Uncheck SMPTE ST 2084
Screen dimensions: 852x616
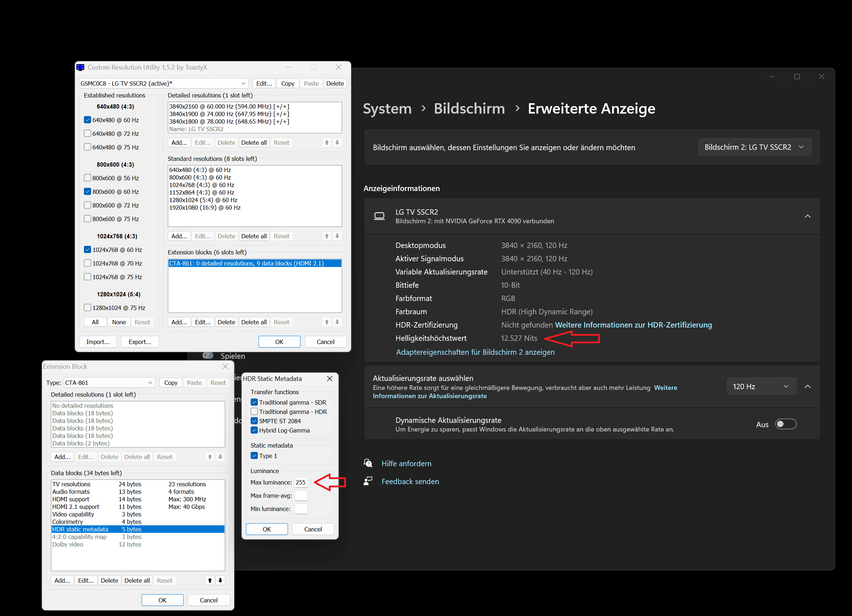point(254,421)
